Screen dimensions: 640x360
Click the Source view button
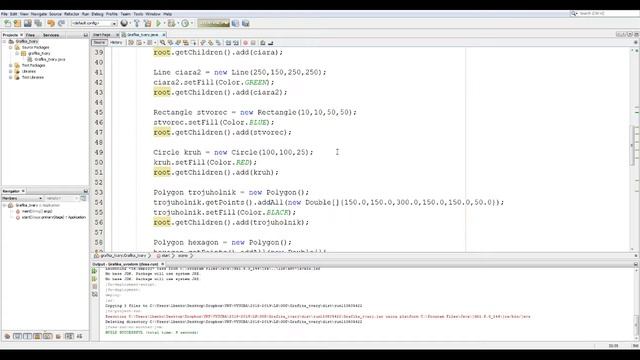pyautogui.click(x=99, y=42)
